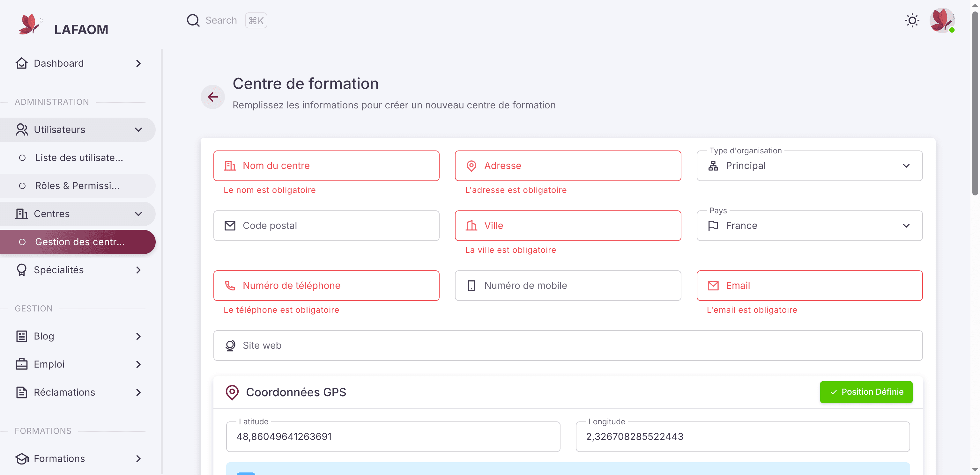This screenshot has width=980, height=475.
Task: Expand the Blog chevron
Action: (138, 336)
